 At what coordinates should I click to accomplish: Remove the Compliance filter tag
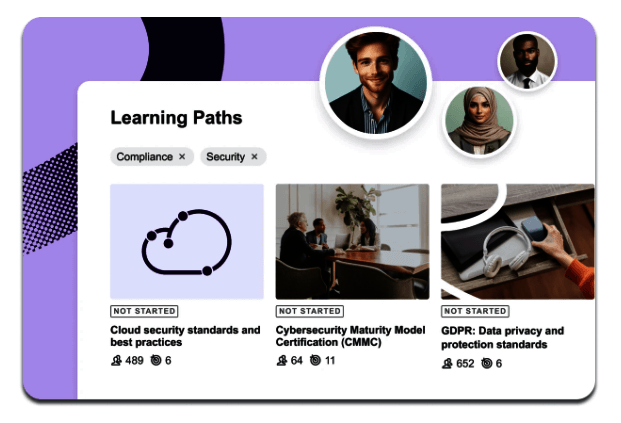tap(182, 157)
